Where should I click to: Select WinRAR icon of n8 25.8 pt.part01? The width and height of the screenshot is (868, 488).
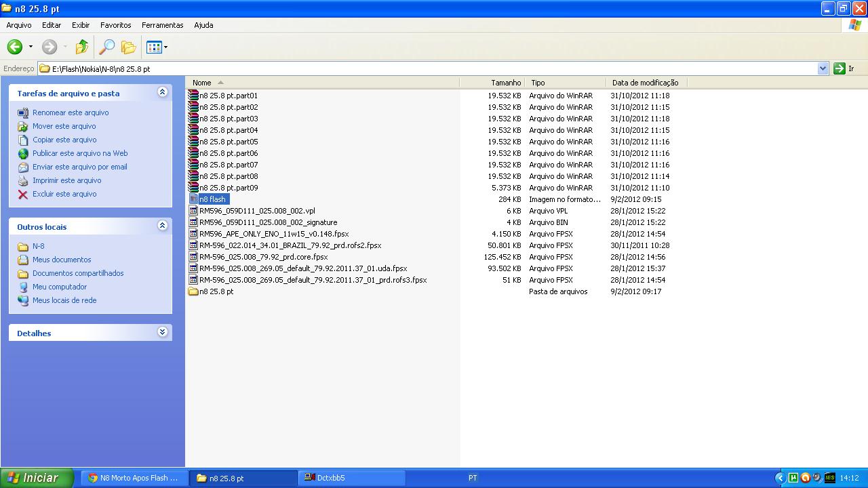pyautogui.click(x=193, y=96)
